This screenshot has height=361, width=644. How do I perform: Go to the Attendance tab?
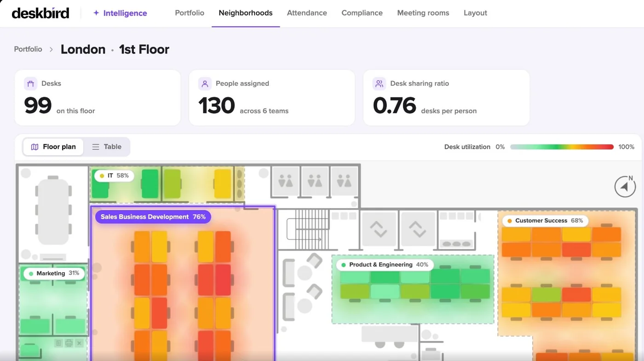307,13
